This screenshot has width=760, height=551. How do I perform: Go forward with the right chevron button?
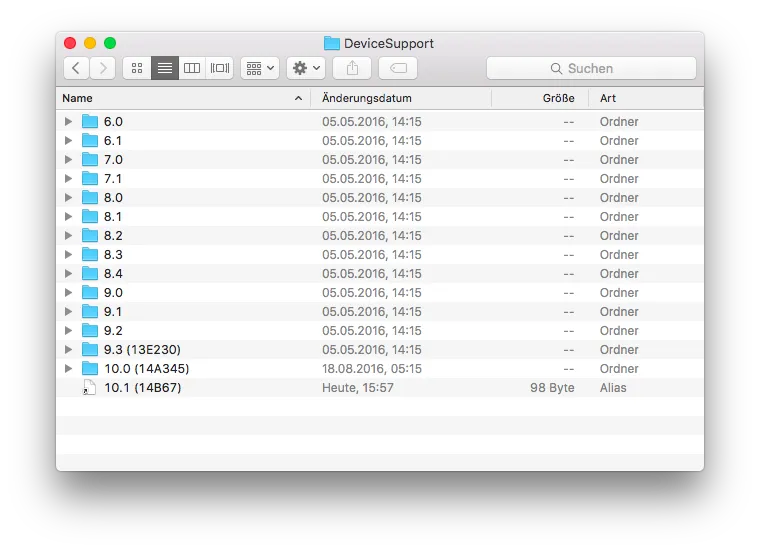[x=103, y=68]
